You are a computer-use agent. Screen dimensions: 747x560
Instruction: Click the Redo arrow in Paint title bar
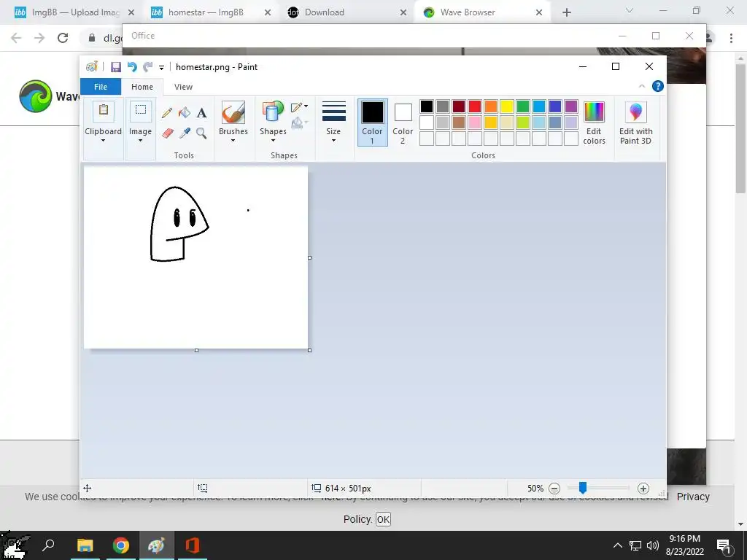[147, 67]
